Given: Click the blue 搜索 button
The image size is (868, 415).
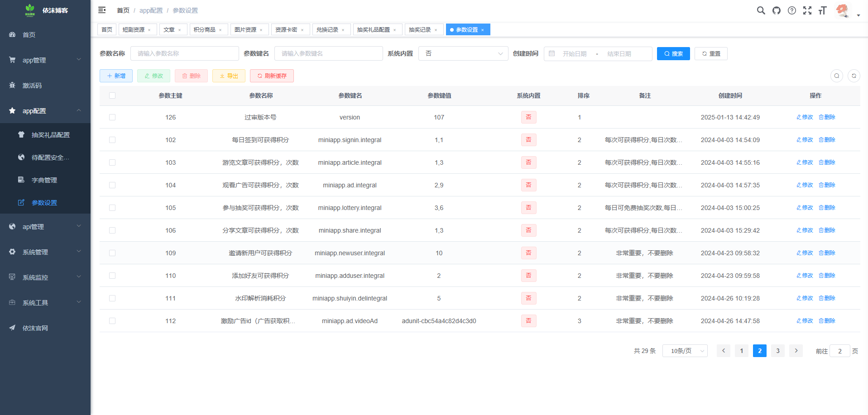Looking at the screenshot, I should click(673, 54).
